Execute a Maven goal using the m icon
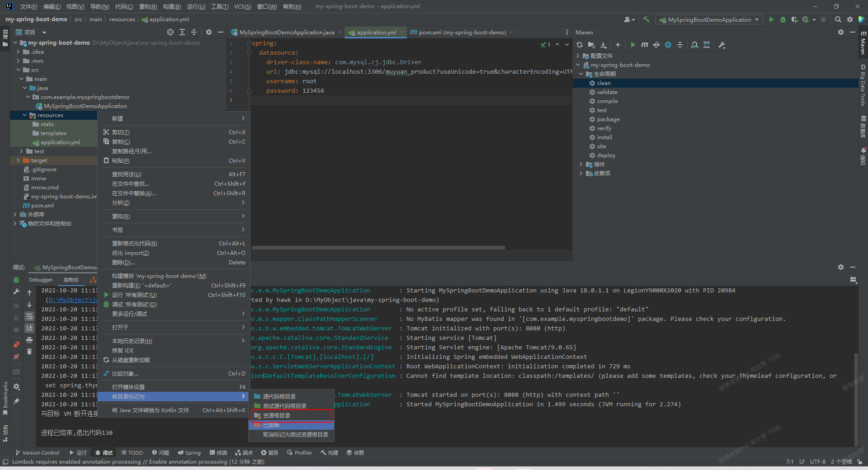Image resolution: width=868 pixels, height=470 pixels. (x=644, y=45)
